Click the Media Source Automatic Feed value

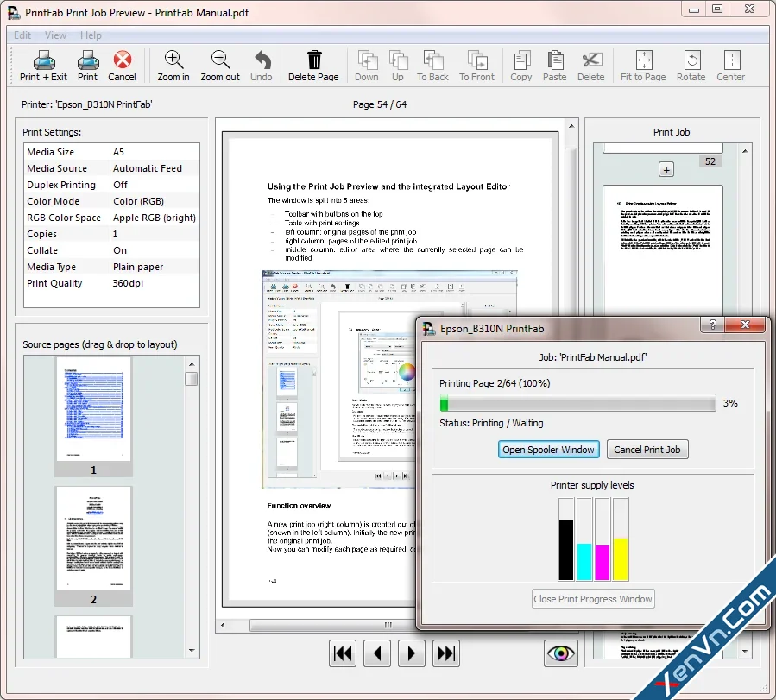147,168
